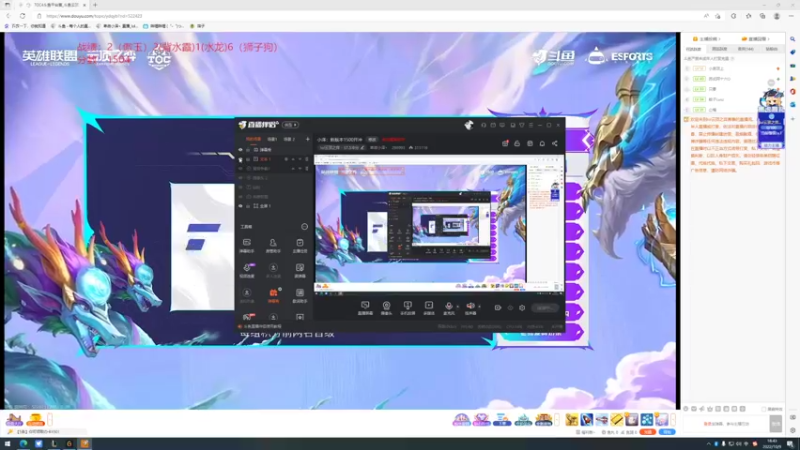800x450 pixels.
Task: Open the third tool in top toolbox row
Action: click(x=299, y=245)
